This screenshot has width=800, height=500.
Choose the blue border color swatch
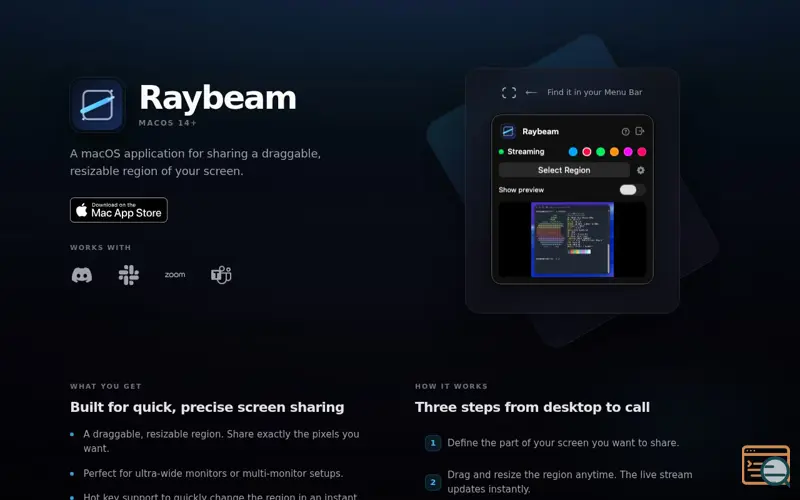(x=573, y=152)
